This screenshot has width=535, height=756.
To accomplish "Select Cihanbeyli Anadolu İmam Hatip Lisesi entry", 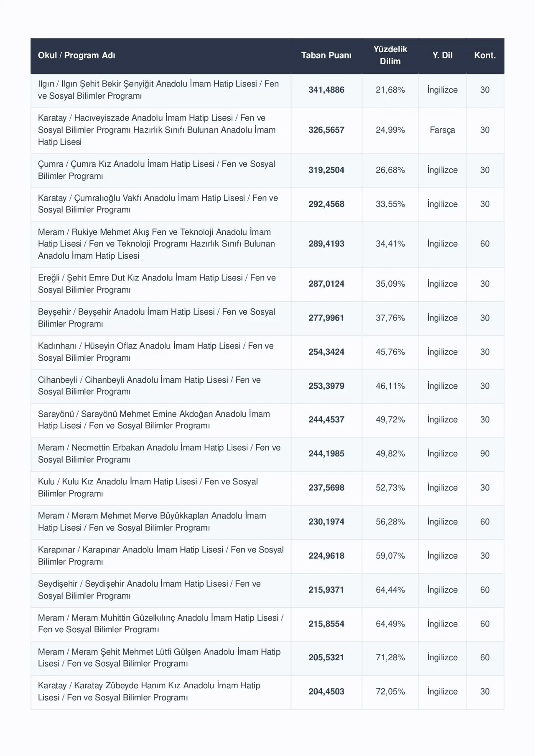I will [149, 386].
